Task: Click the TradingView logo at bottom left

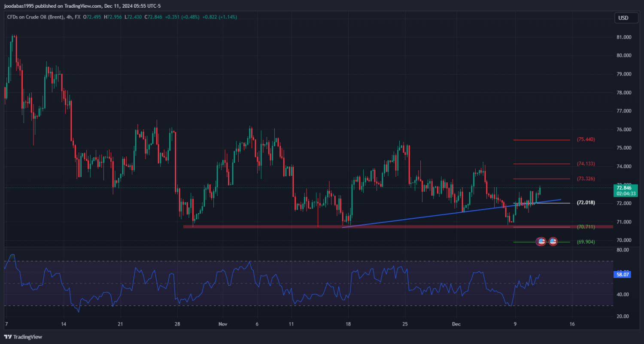Action: (x=23, y=337)
